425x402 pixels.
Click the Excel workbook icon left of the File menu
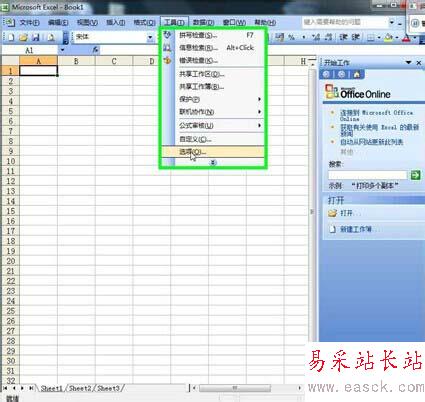[x=10, y=22]
